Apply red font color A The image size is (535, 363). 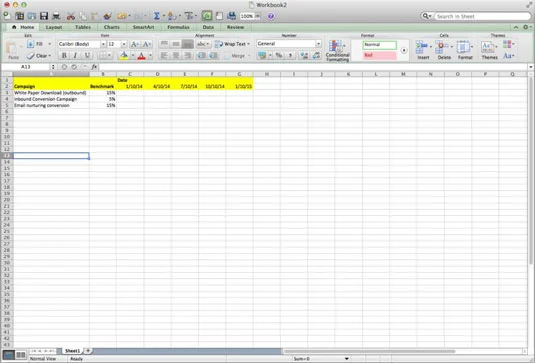coord(142,56)
